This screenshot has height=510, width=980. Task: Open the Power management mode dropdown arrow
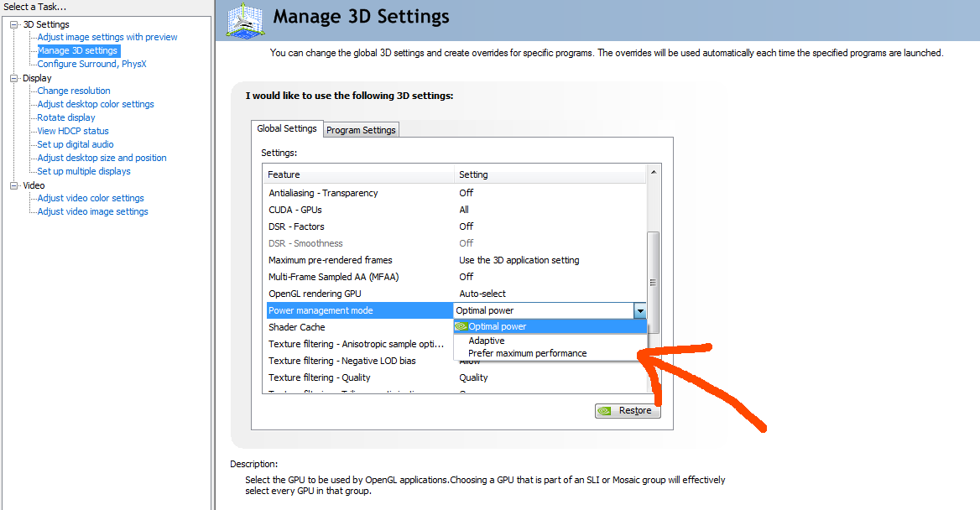(x=640, y=310)
